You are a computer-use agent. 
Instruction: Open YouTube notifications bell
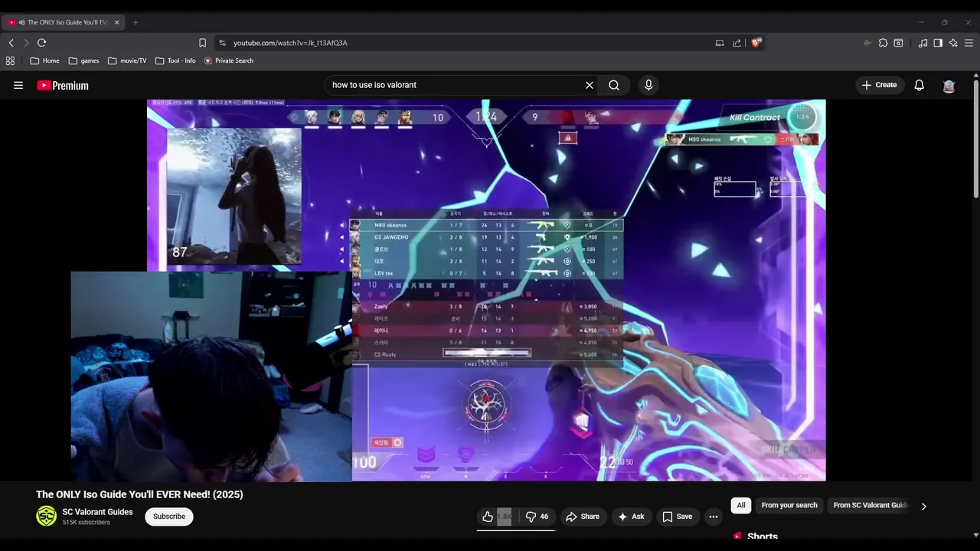tap(920, 85)
